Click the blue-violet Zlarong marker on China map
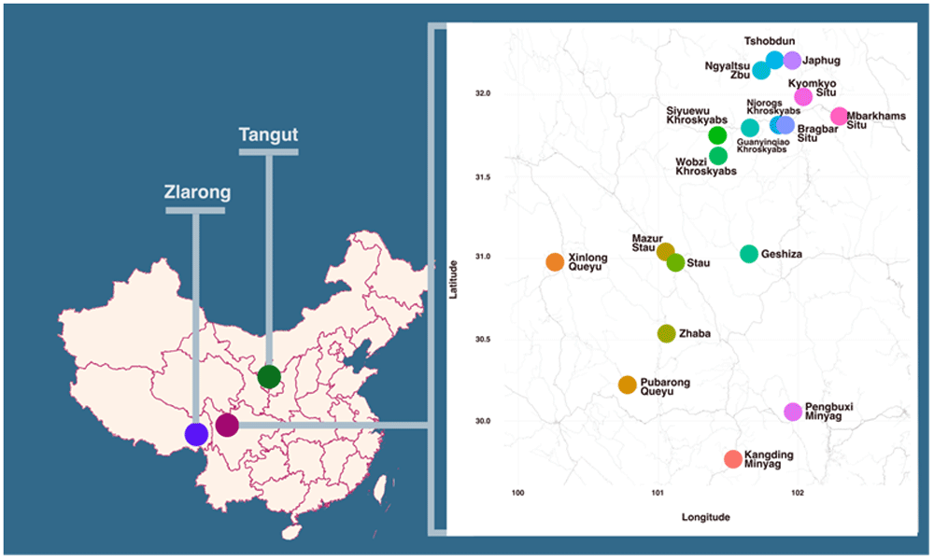The image size is (934, 560). click(196, 434)
